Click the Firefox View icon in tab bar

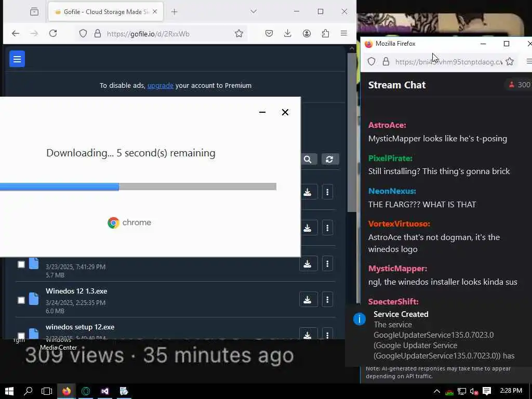34,12
